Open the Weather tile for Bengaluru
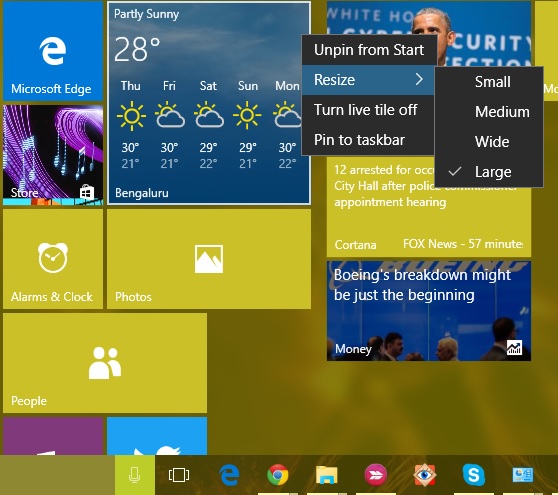This screenshot has height=495, width=558. tap(209, 103)
